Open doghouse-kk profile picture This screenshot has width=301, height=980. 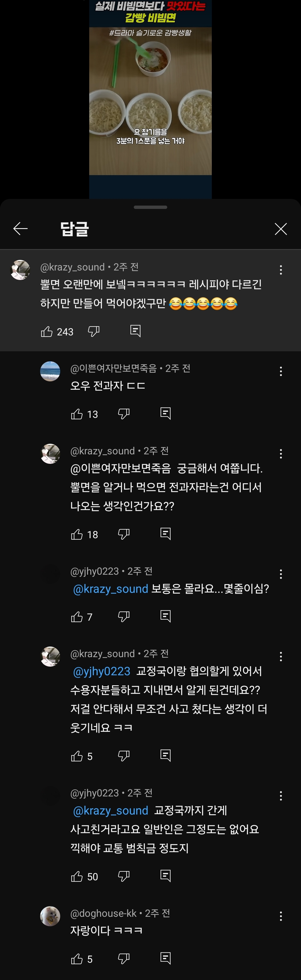(50, 916)
